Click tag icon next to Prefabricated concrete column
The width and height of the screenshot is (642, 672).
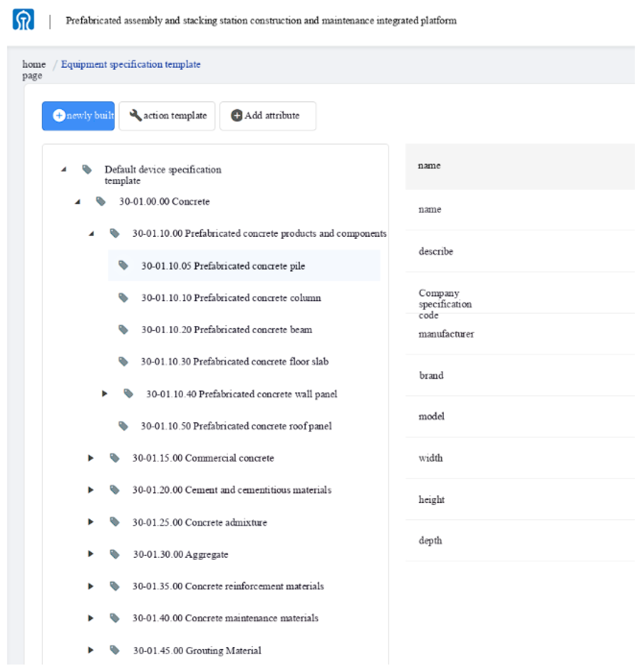point(123,298)
